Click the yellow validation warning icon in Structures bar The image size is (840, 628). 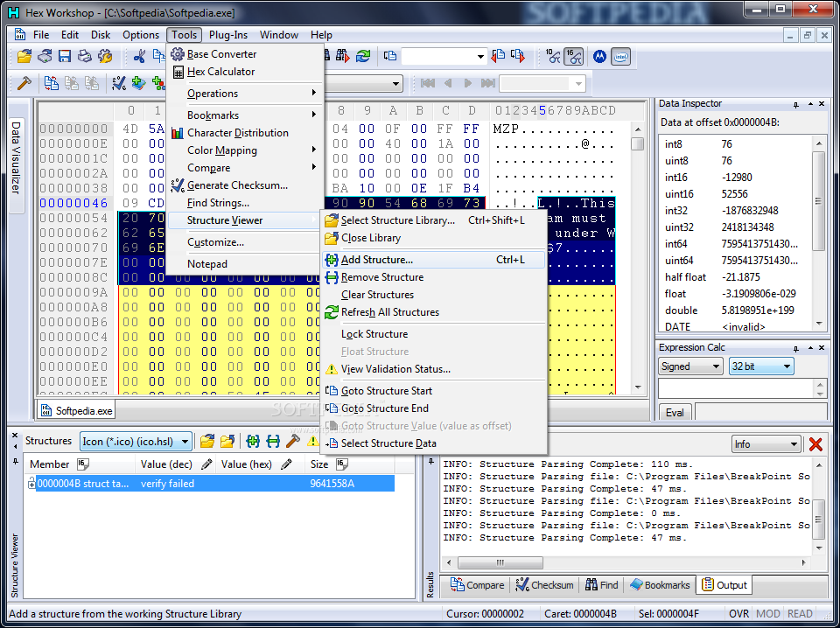(x=313, y=441)
